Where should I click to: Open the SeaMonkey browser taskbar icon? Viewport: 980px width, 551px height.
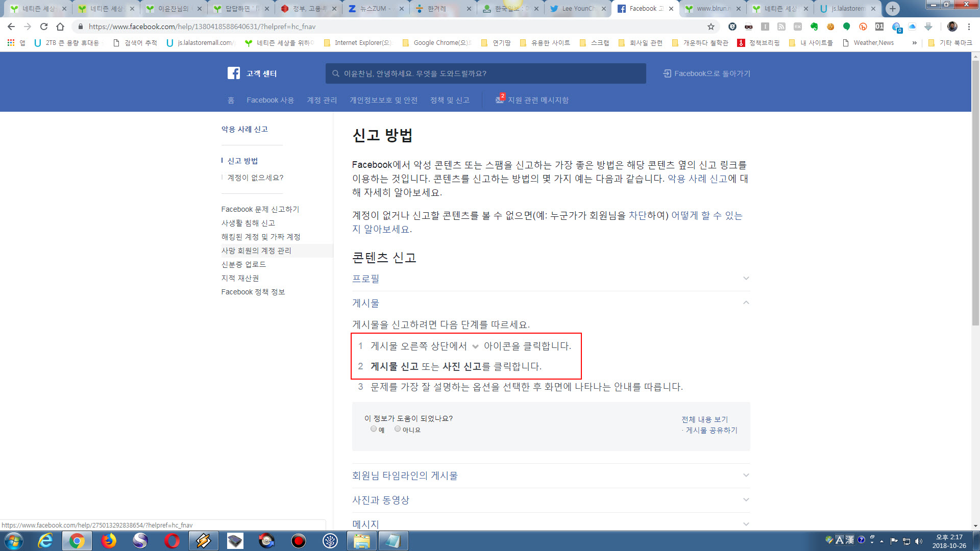pyautogui.click(x=140, y=541)
